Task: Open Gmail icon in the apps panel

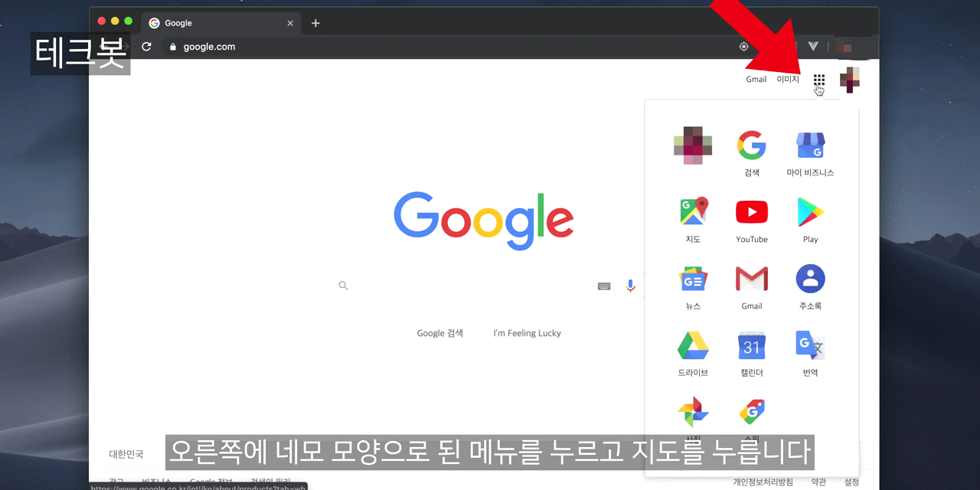Action: [752, 287]
